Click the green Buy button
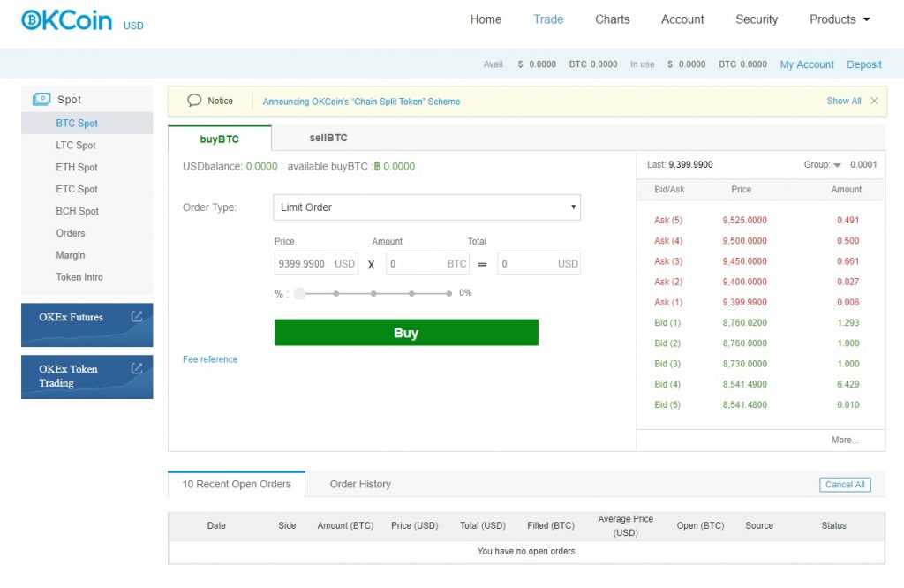Screen dimensions: 904x588 406,333
